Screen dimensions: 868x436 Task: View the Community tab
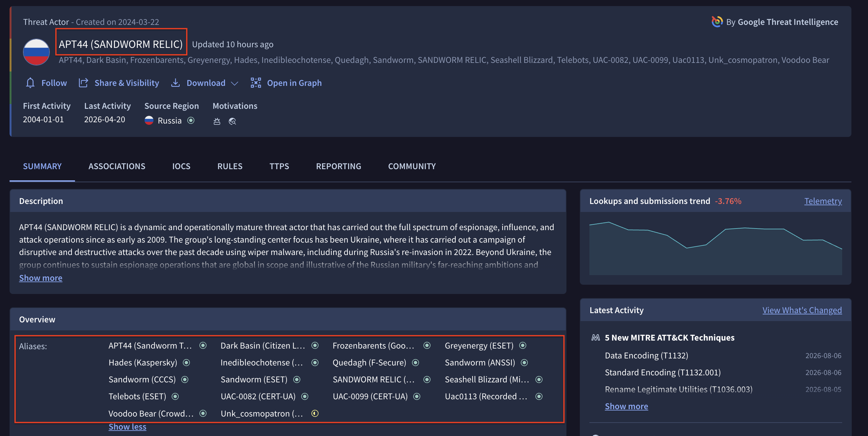(412, 166)
